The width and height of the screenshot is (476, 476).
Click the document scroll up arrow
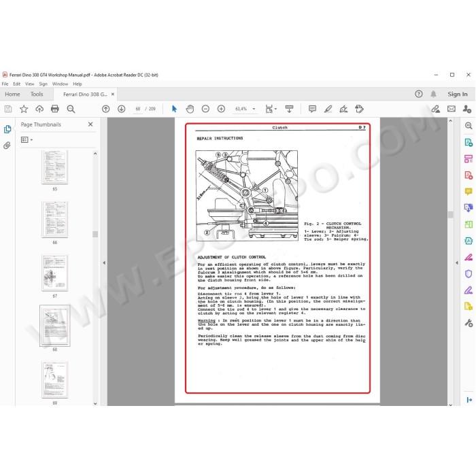click(x=450, y=121)
